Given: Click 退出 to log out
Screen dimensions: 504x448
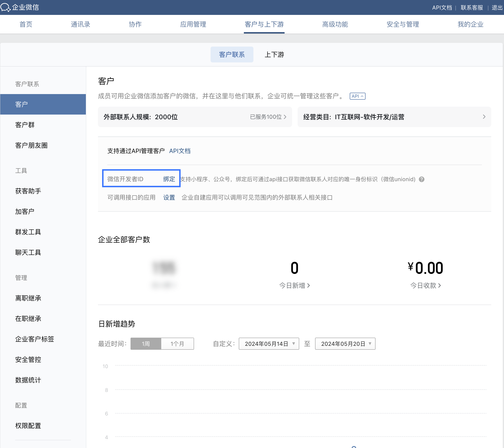Looking at the screenshot, I should (x=497, y=8).
